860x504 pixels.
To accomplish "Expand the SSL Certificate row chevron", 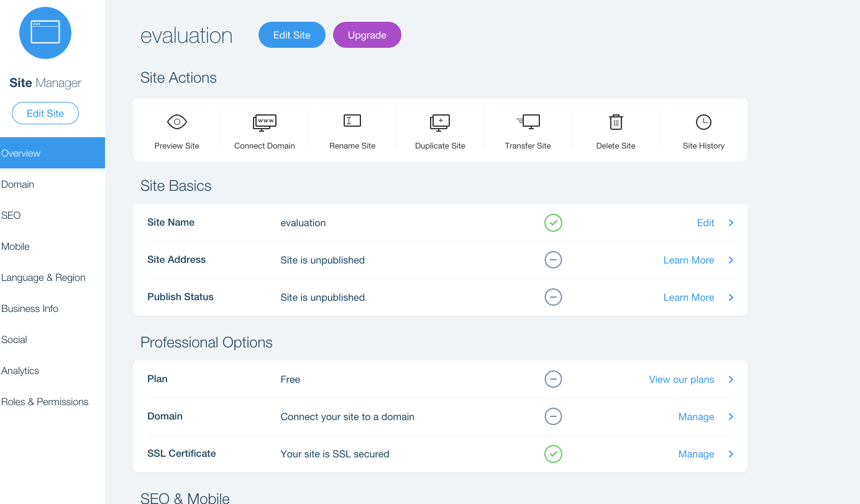I will point(731,454).
